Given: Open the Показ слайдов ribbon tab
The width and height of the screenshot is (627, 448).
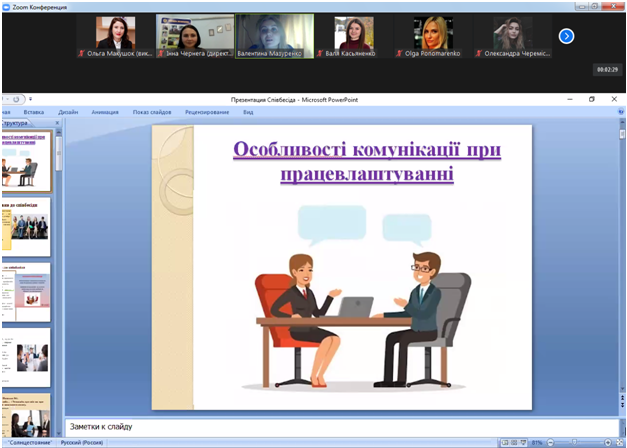Looking at the screenshot, I should coord(152,112).
